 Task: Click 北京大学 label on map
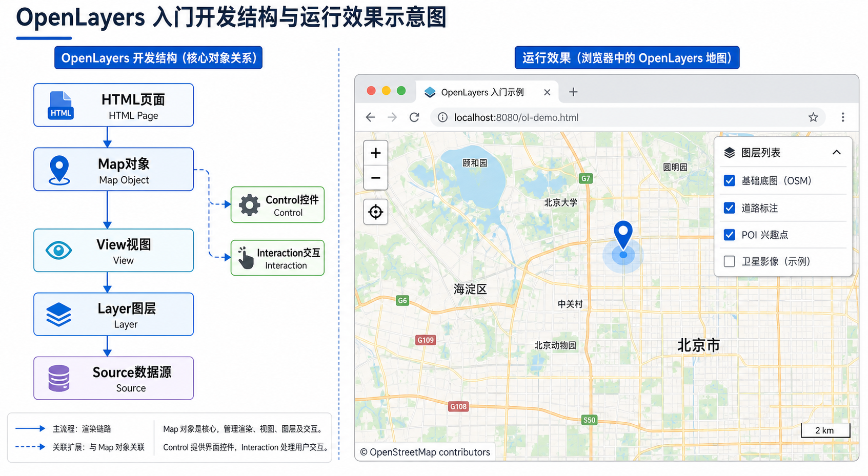560,202
